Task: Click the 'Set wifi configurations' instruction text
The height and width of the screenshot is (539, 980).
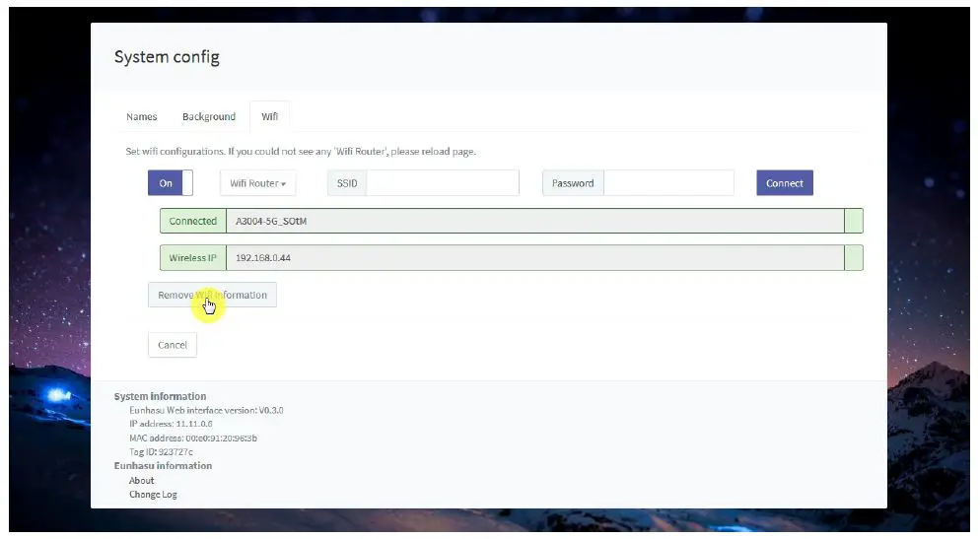Action: pyautogui.click(x=301, y=151)
